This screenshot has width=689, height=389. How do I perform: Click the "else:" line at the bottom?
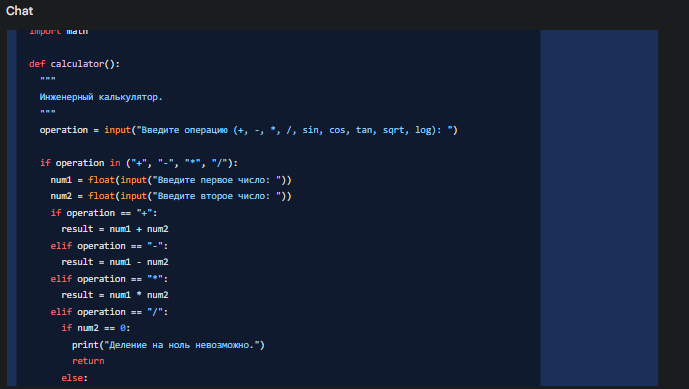75,378
